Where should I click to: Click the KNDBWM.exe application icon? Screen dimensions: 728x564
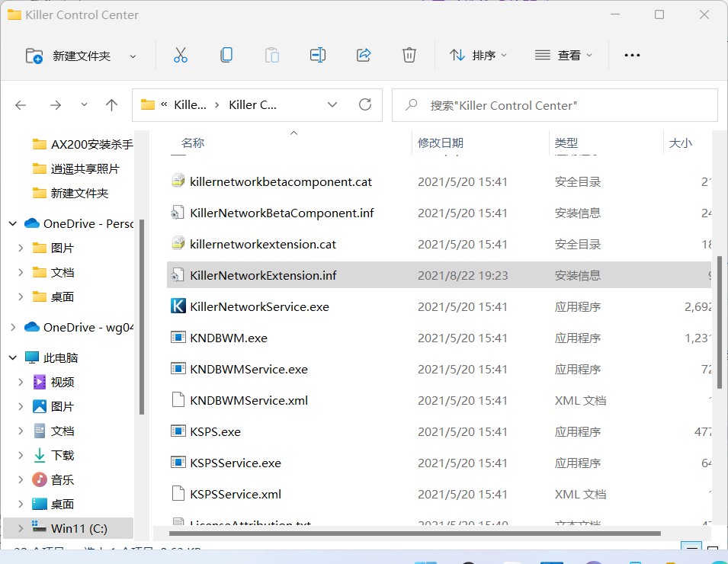point(178,338)
